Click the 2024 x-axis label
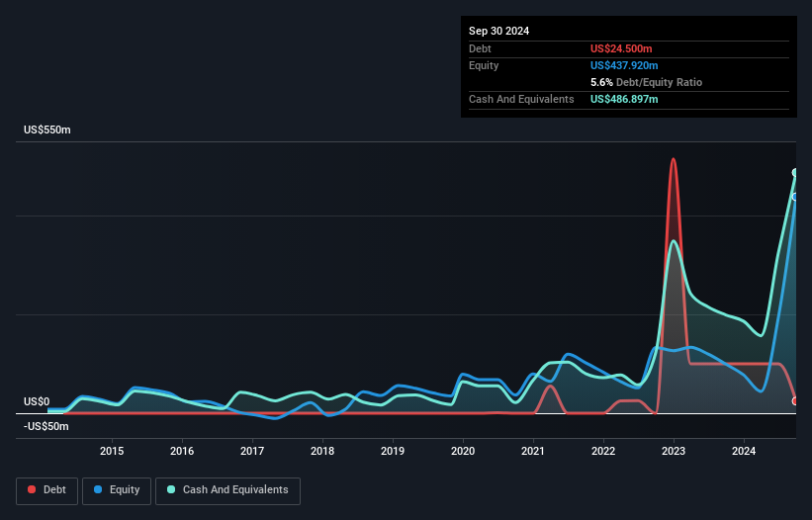The height and width of the screenshot is (520, 812). point(744,451)
